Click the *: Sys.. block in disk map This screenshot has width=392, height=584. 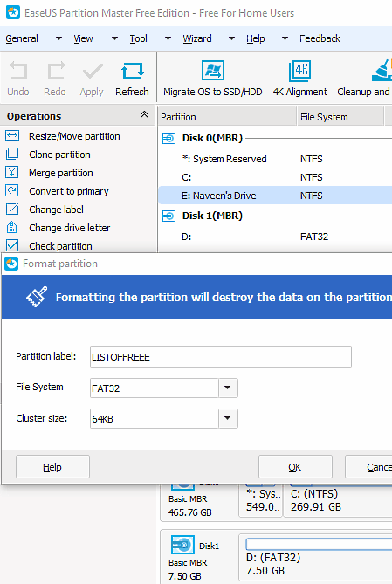261,500
